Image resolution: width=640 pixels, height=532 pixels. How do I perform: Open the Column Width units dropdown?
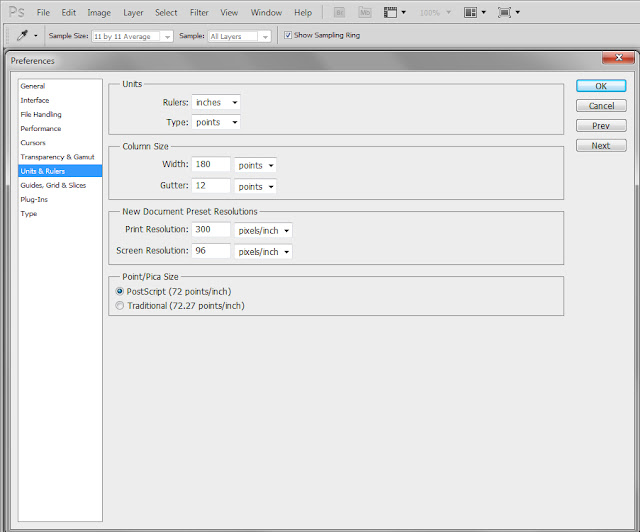(255, 165)
